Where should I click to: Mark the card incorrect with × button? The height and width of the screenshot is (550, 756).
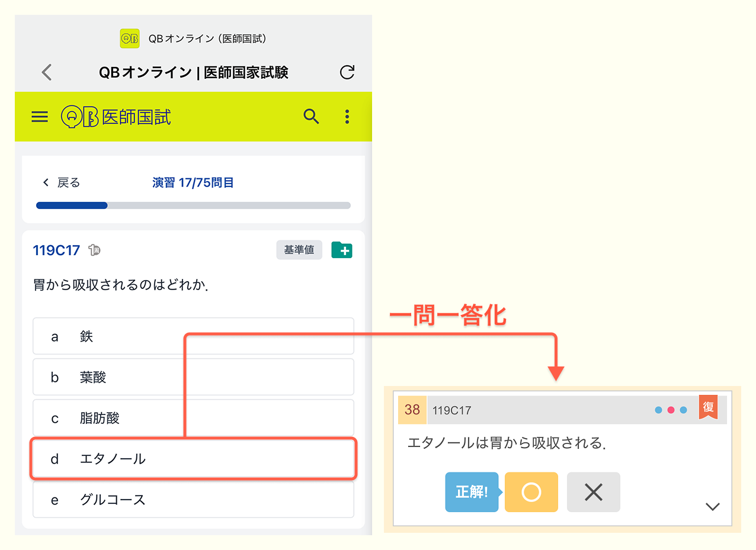coord(593,492)
